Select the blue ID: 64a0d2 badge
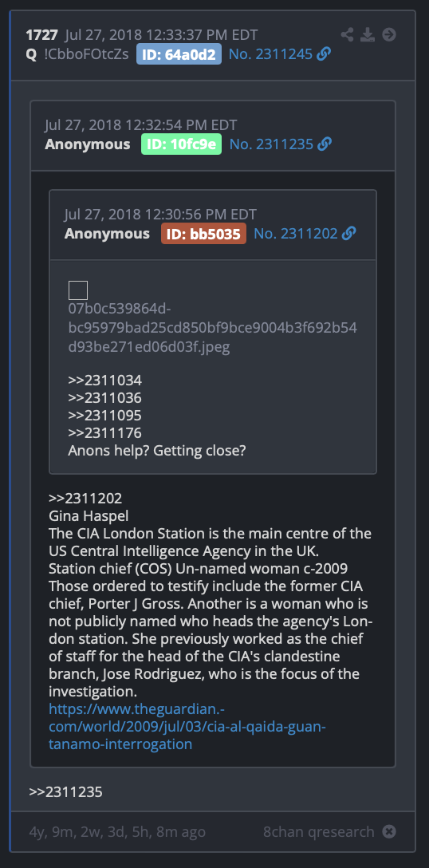The image size is (429, 868). [x=179, y=54]
